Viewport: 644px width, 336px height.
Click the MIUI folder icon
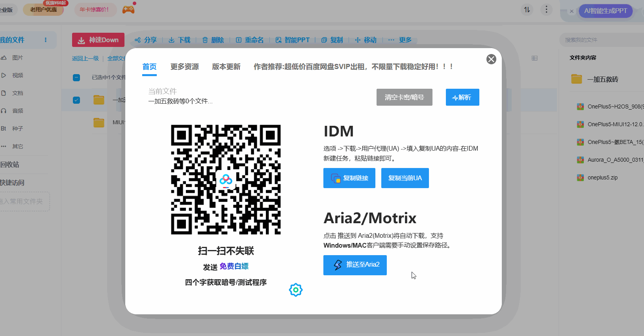click(x=99, y=122)
